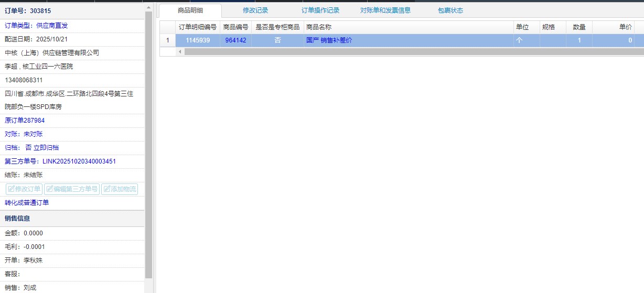
Task: Click the 编辑第三方单号 edit button
Action: click(x=72, y=189)
